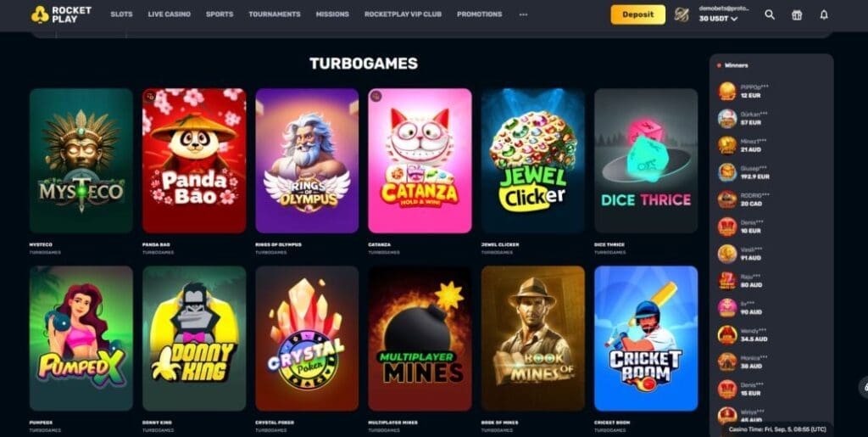Click the yellow Deposit button
Image resolution: width=868 pixels, height=437 pixels.
pyautogui.click(x=637, y=15)
